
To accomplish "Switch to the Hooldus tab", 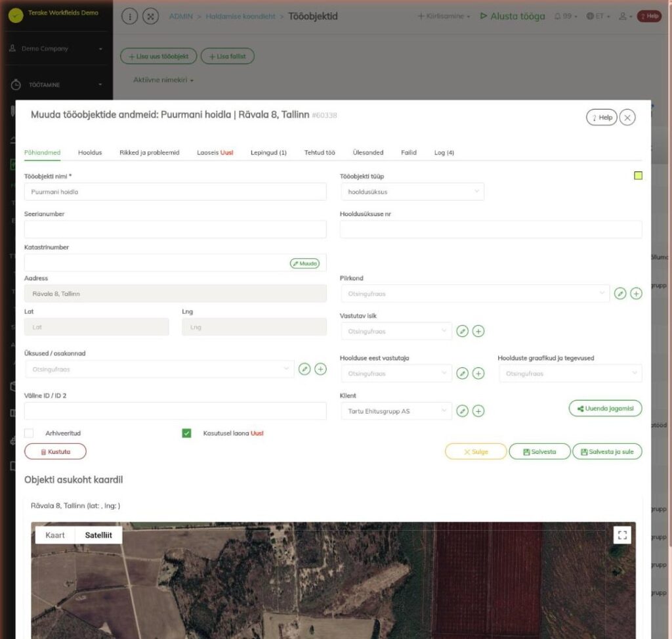I will coord(90,152).
